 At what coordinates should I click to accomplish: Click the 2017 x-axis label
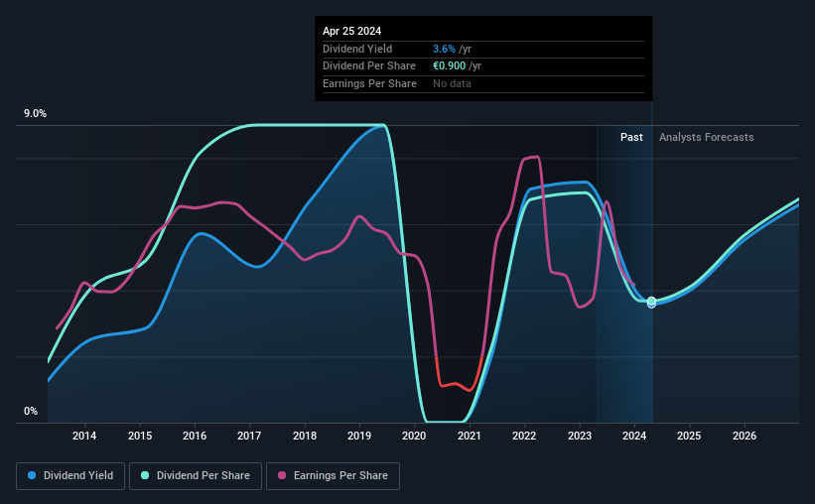pos(249,436)
